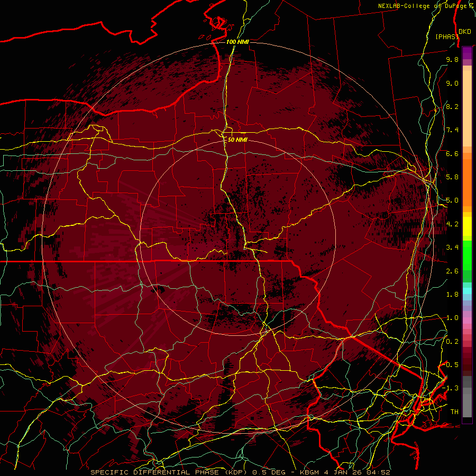This screenshot has width=476, height=476.
Task: Click the 1.8 scale value
Action: pyautogui.click(x=452, y=295)
